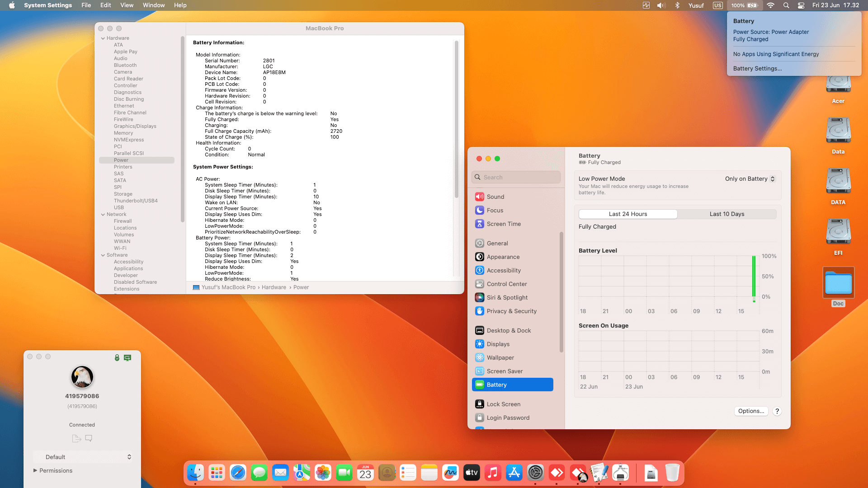Open Freeform app in the Dock
Image resolution: width=868 pixels, height=488 pixels.
[450, 473]
